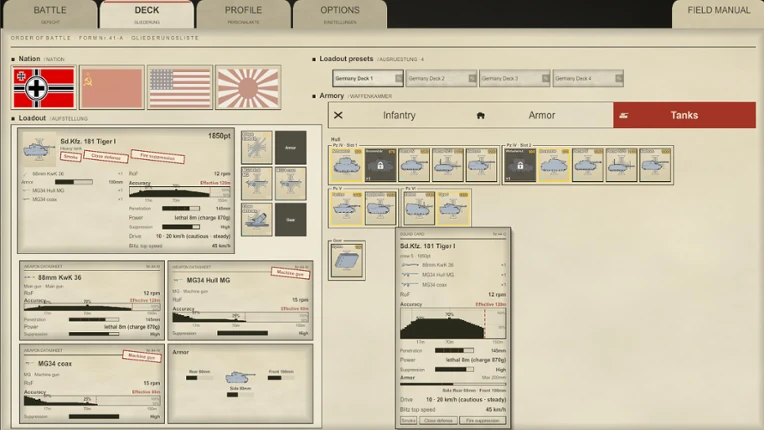The height and width of the screenshot is (430, 764).
Task: Pick the last tank card in Pz IV Slot 2
Action: (x=655, y=165)
